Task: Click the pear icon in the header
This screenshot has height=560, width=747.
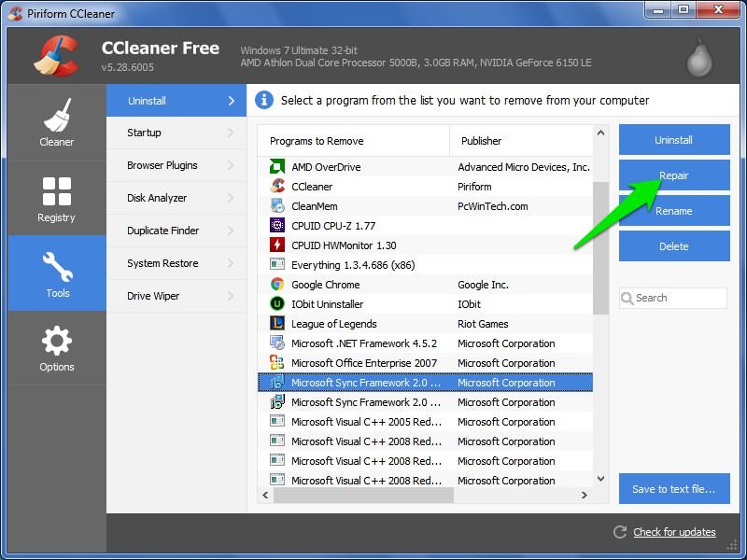Action: [699, 58]
